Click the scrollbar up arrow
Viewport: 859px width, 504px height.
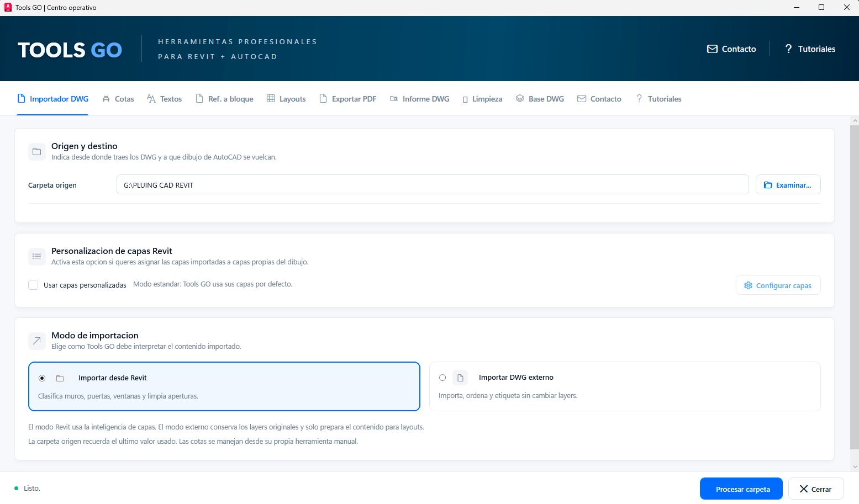point(855,120)
